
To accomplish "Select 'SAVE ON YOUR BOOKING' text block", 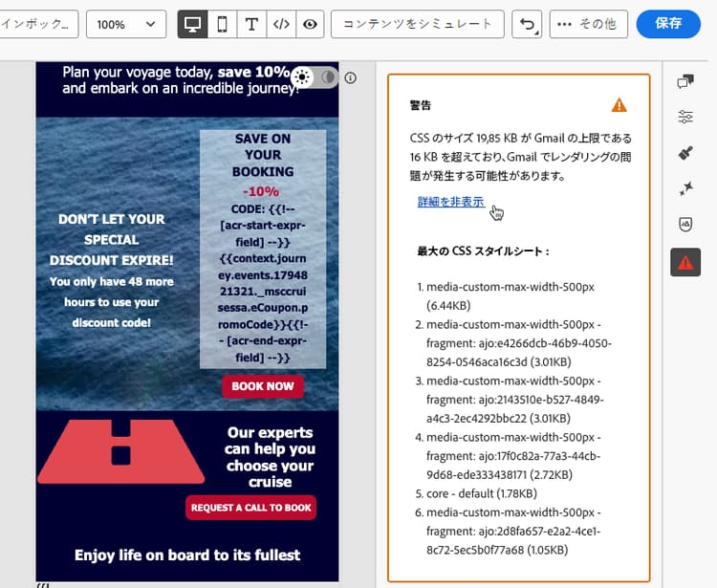I will [263, 155].
